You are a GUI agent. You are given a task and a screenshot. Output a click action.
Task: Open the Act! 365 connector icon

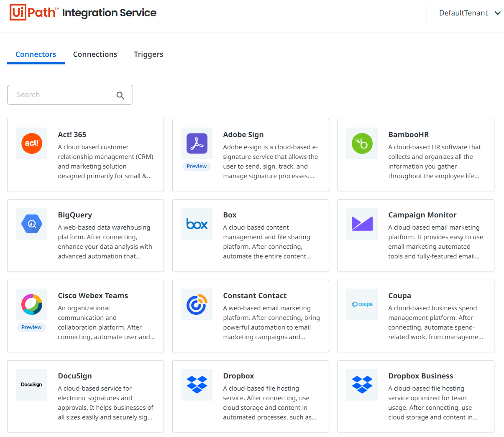[32, 143]
